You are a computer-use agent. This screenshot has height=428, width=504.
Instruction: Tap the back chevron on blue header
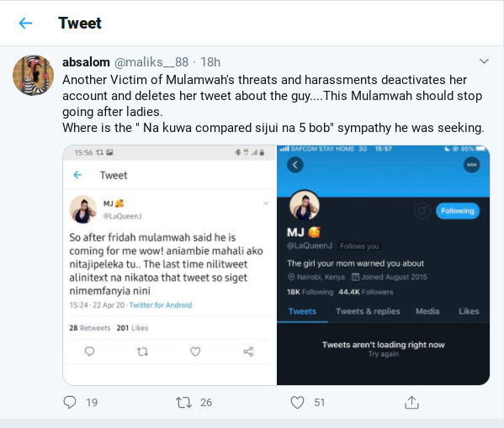pos(295,165)
